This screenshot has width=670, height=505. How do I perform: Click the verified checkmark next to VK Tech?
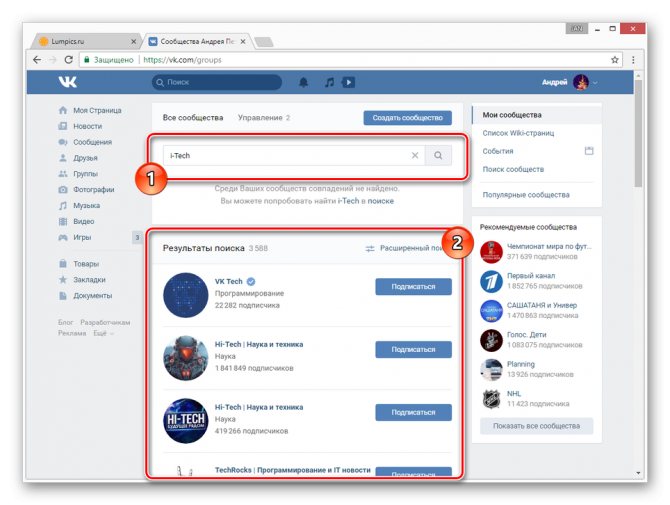click(x=251, y=281)
